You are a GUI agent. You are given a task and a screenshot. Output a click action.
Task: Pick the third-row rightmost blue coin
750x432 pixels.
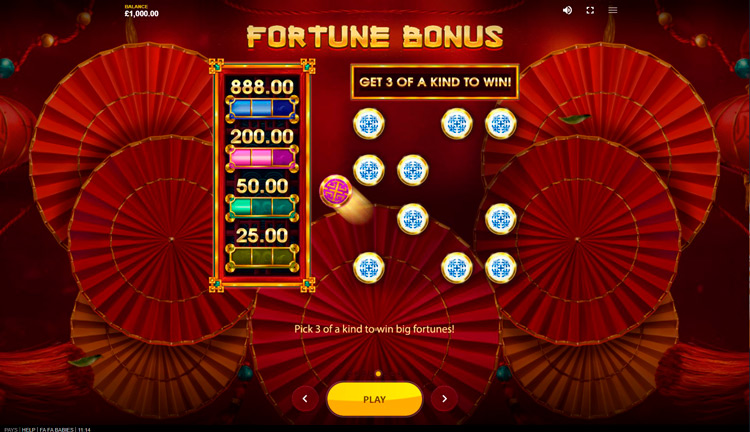[501, 219]
